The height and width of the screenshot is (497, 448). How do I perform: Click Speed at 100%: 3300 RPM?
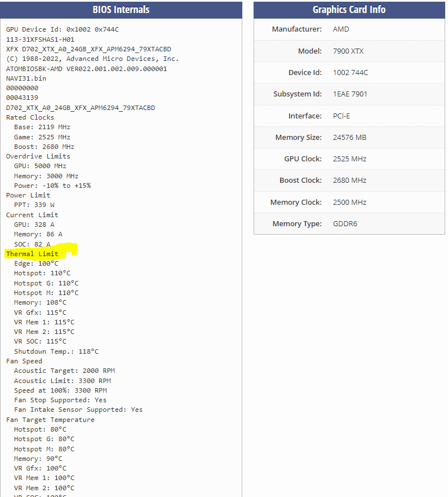click(60, 390)
